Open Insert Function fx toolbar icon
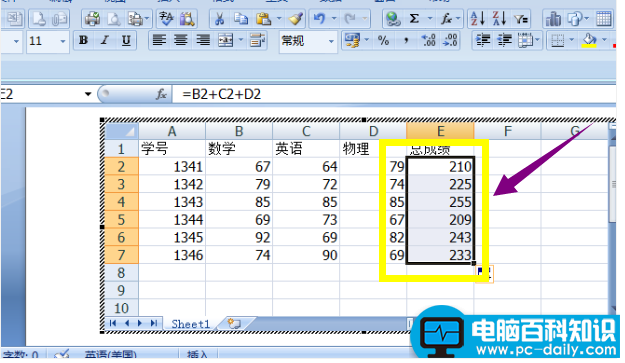625x363 pixels. 446,18
